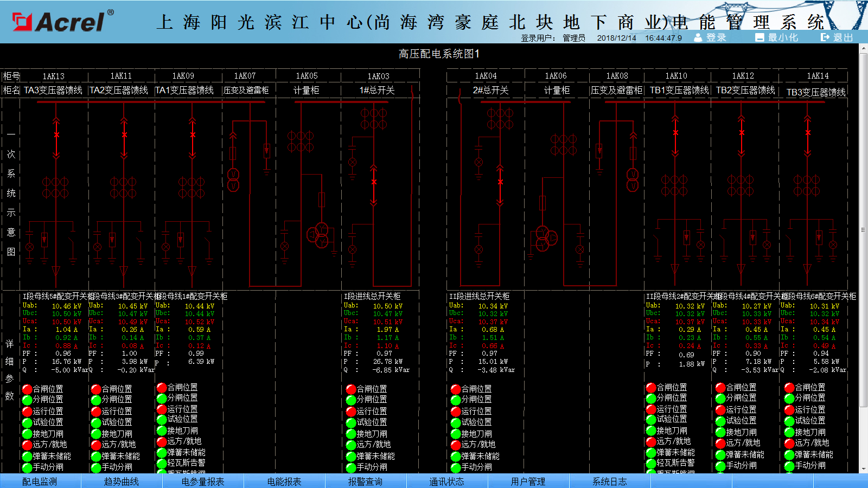Click the Acrel logo in the header

point(62,22)
